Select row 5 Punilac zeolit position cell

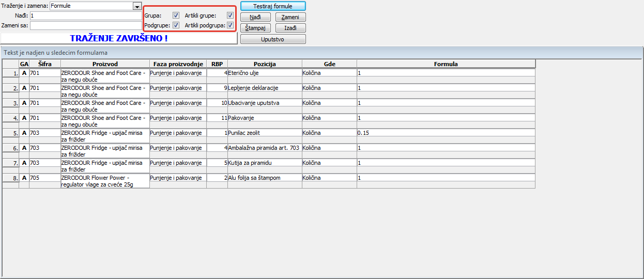[x=265, y=133]
